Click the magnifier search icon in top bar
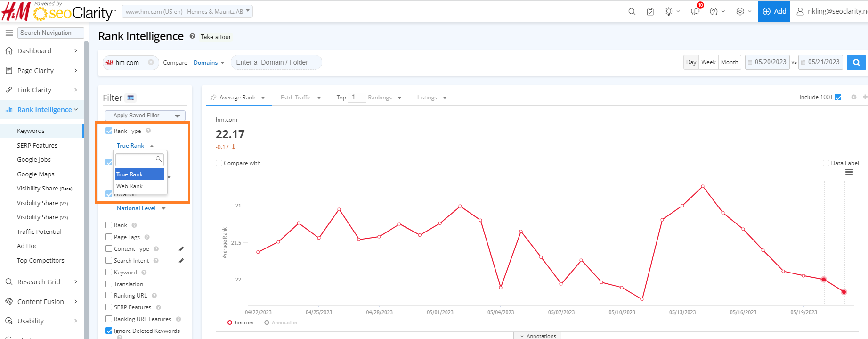The image size is (868, 339). tap(632, 12)
